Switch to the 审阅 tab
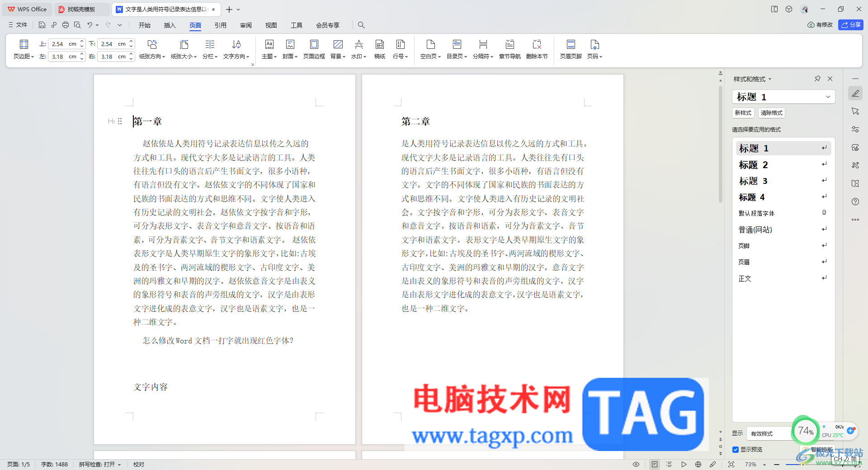Image resolution: width=868 pixels, height=470 pixels. click(x=246, y=25)
